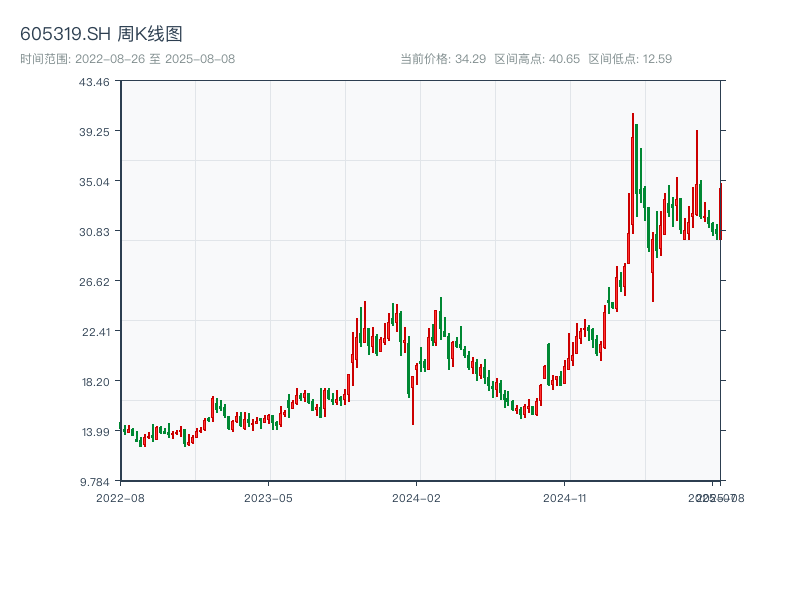Click the y-axis label 13.99

[x=96, y=432]
